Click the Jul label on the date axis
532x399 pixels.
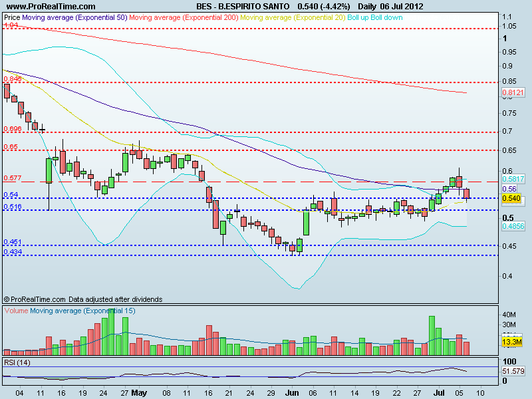(x=439, y=393)
